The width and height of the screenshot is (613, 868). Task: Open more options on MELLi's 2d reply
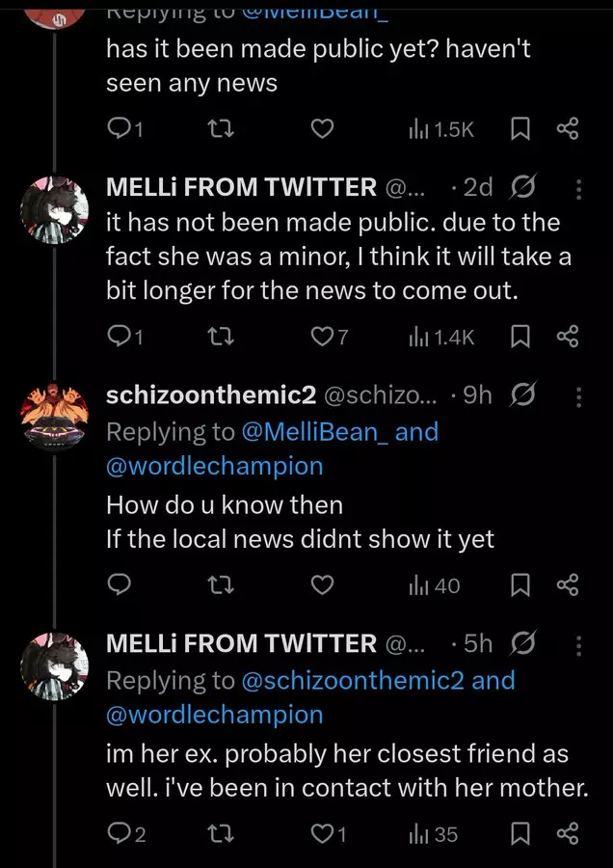coord(578,189)
